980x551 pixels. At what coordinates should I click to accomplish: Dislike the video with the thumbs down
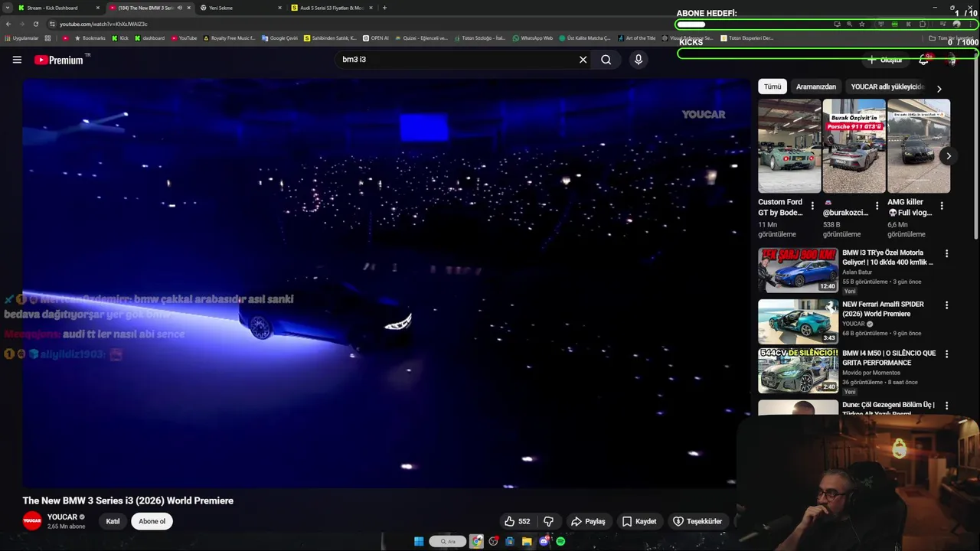548,521
